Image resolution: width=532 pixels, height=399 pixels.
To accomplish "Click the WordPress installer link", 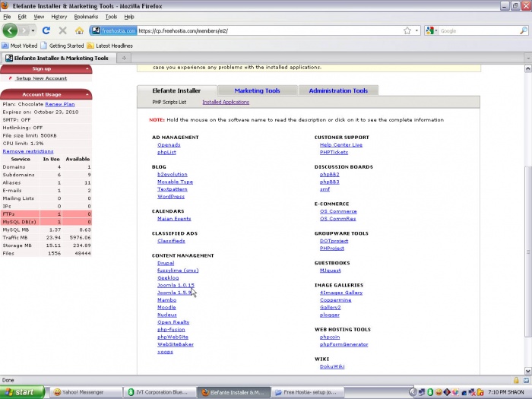I will [170, 197].
